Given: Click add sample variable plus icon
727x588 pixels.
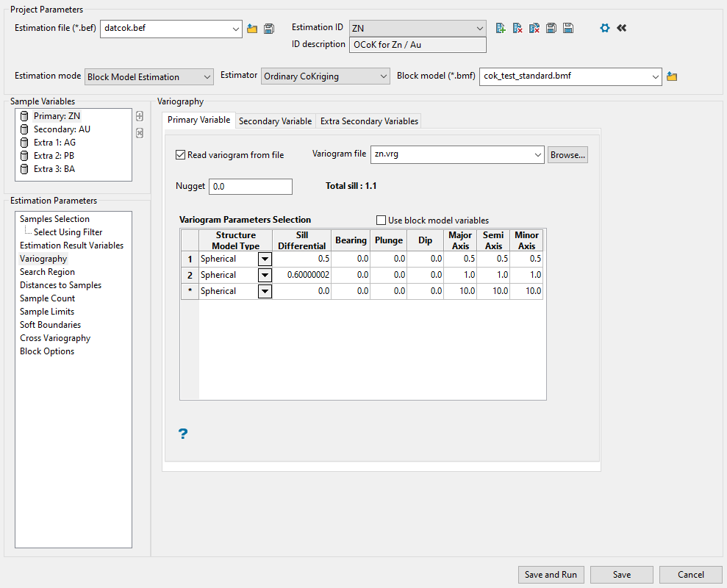Looking at the screenshot, I should pos(140,116).
